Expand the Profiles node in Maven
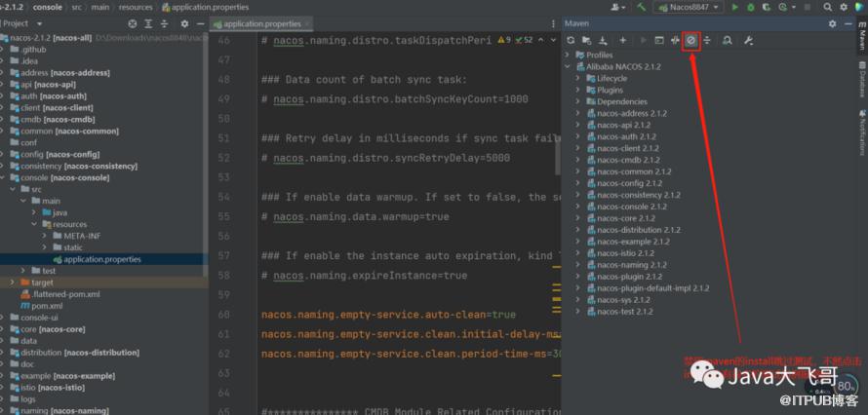 pyautogui.click(x=568, y=56)
